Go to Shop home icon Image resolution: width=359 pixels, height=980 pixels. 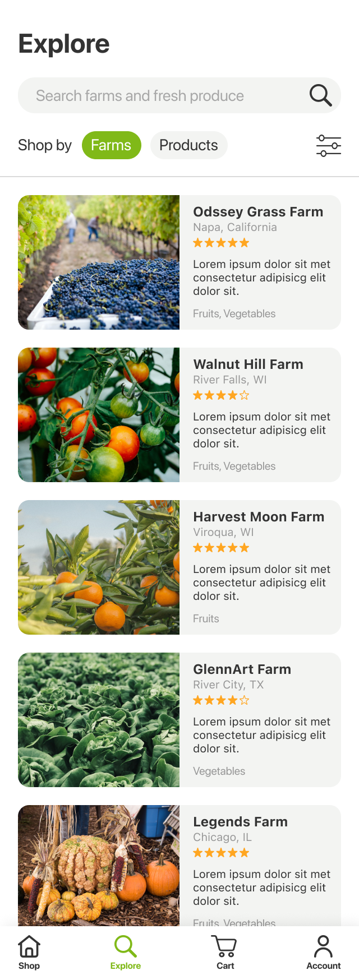click(29, 946)
